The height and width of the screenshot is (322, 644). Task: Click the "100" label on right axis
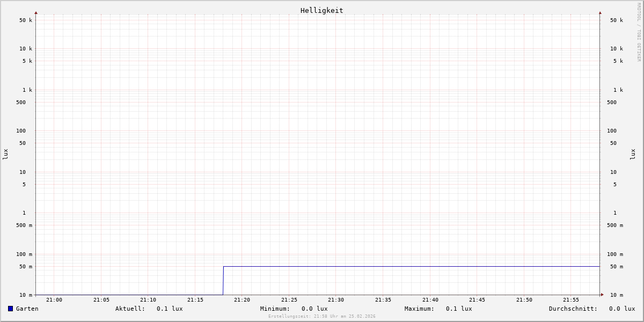pyautogui.click(x=612, y=131)
